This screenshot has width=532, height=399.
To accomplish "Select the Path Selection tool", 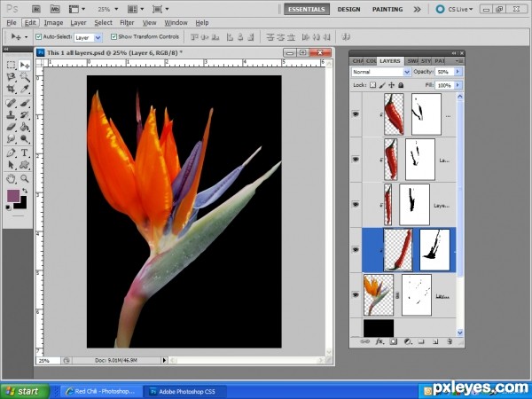I will pyautogui.click(x=12, y=165).
